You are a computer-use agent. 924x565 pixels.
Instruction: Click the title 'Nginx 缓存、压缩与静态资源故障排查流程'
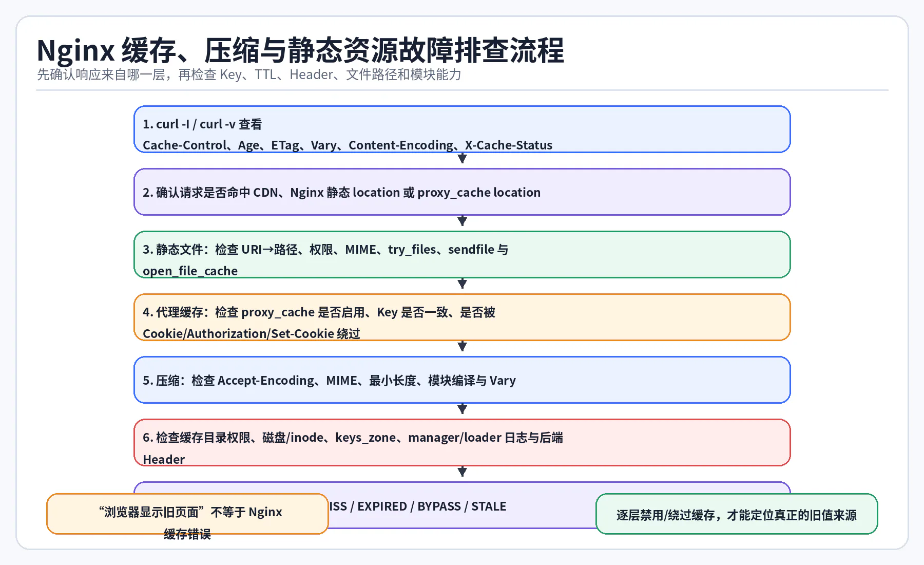(x=300, y=50)
